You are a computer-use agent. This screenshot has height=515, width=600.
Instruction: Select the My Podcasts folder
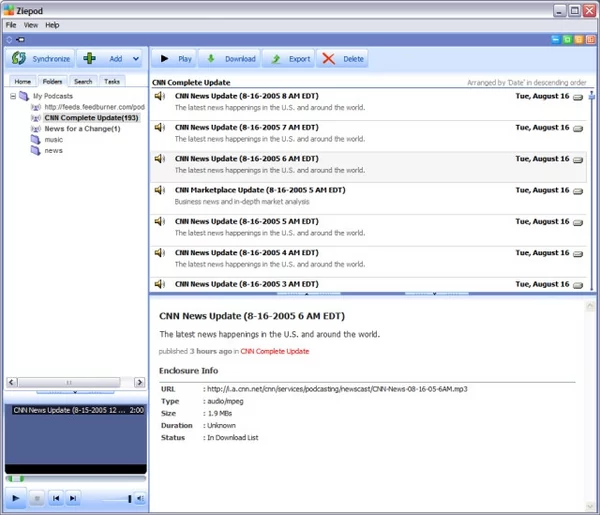click(x=52, y=96)
